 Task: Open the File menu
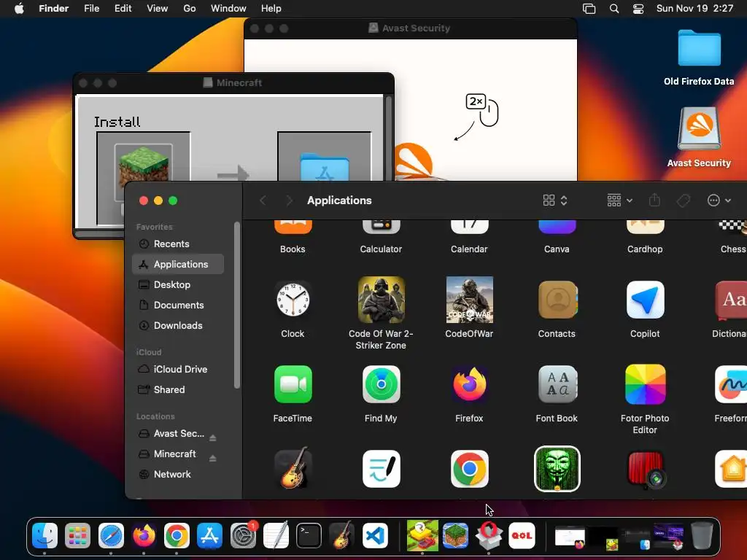click(91, 9)
